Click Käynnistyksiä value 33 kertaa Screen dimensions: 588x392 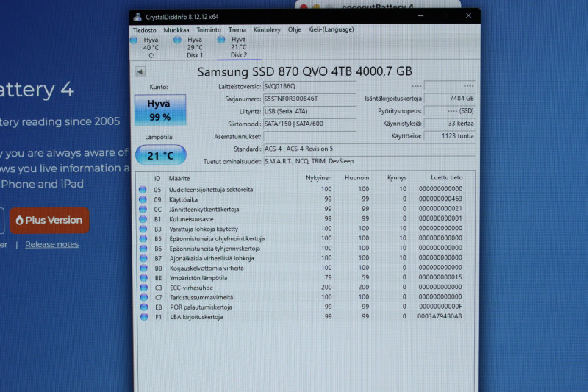(x=450, y=124)
